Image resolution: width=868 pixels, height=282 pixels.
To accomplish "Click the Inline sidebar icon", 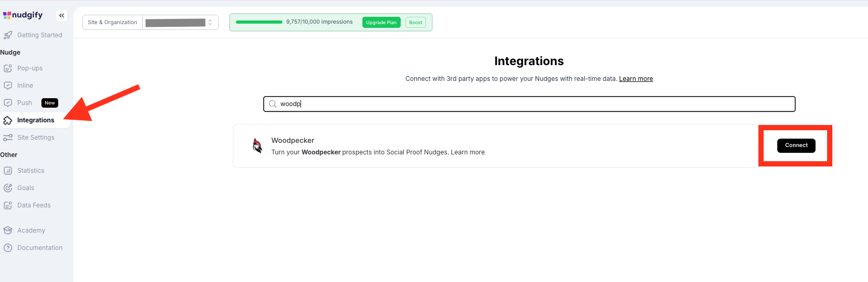I will click(8, 86).
